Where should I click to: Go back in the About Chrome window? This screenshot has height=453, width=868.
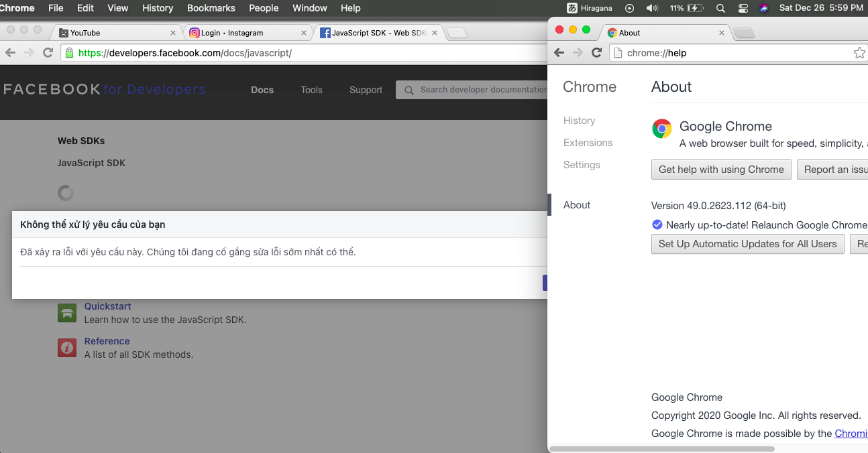(x=559, y=53)
